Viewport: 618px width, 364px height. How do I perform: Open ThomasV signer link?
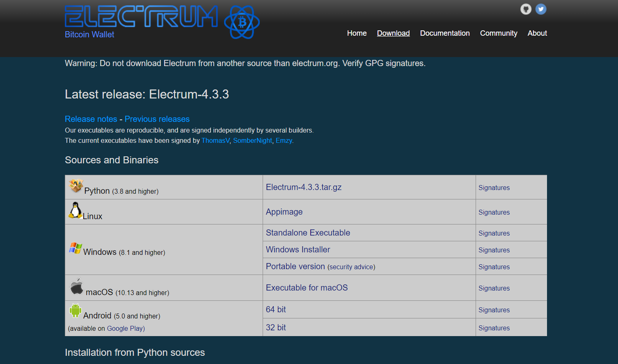pyautogui.click(x=215, y=140)
